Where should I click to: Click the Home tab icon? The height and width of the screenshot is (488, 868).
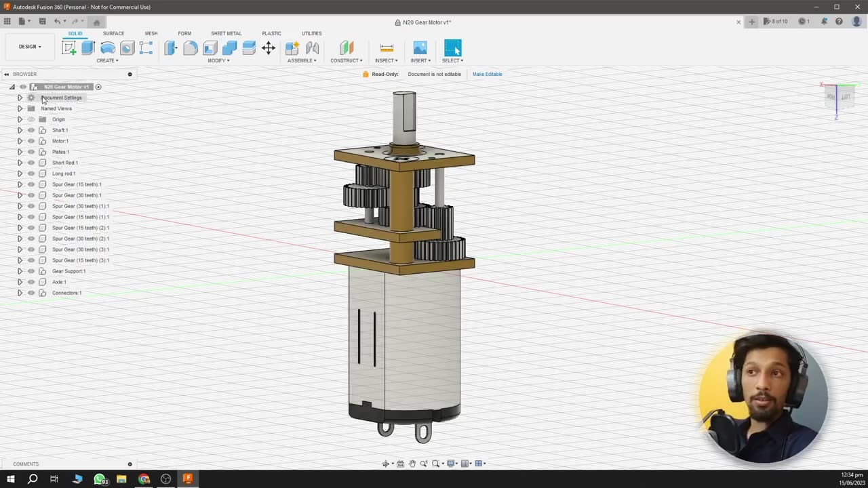tap(96, 22)
